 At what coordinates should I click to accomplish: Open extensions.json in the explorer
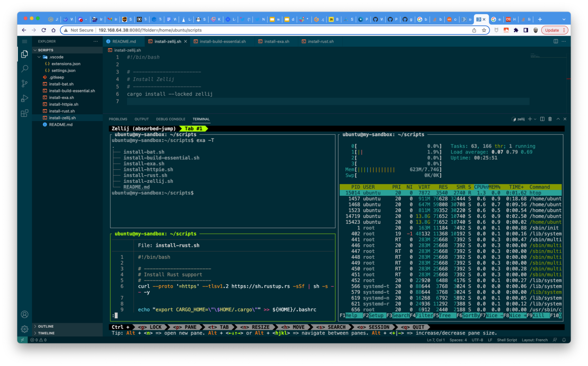67,63
